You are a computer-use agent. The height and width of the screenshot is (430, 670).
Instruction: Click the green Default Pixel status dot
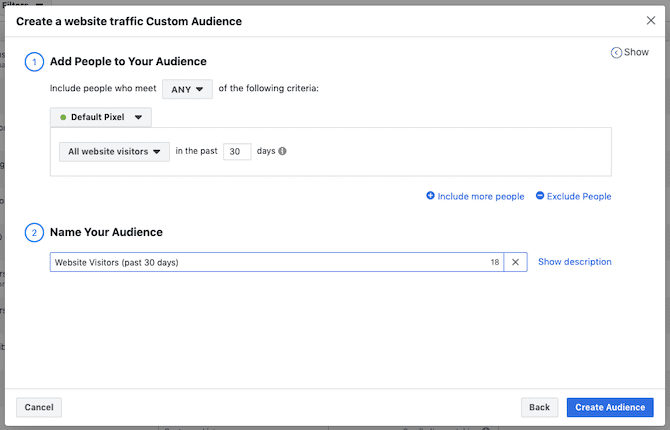click(x=63, y=117)
